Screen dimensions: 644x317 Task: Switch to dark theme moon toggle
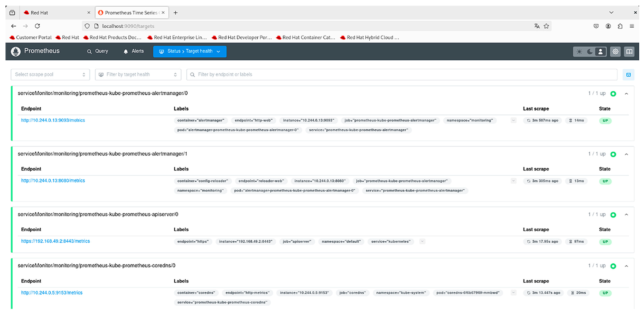click(x=590, y=52)
